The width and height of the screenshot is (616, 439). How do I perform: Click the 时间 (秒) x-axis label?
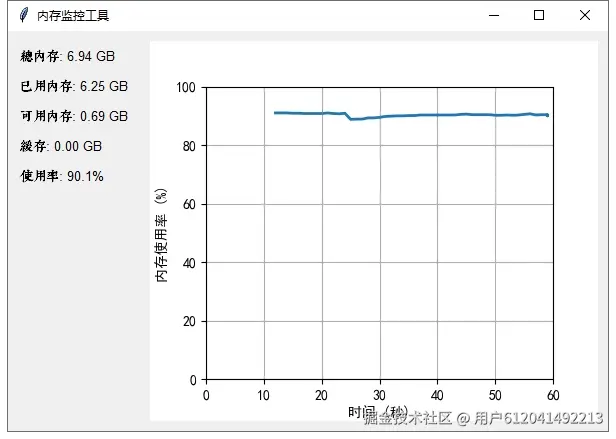coord(378,412)
